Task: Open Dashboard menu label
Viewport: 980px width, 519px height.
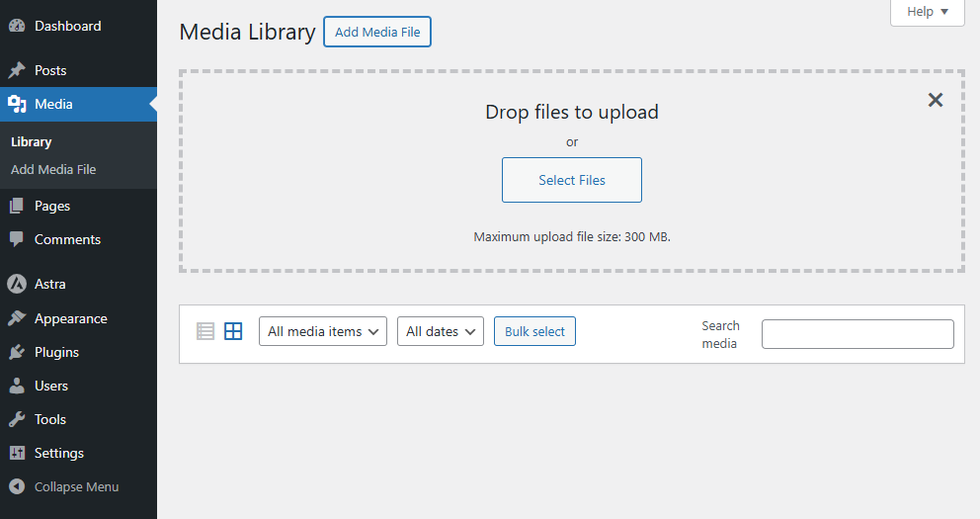Action: (x=67, y=26)
